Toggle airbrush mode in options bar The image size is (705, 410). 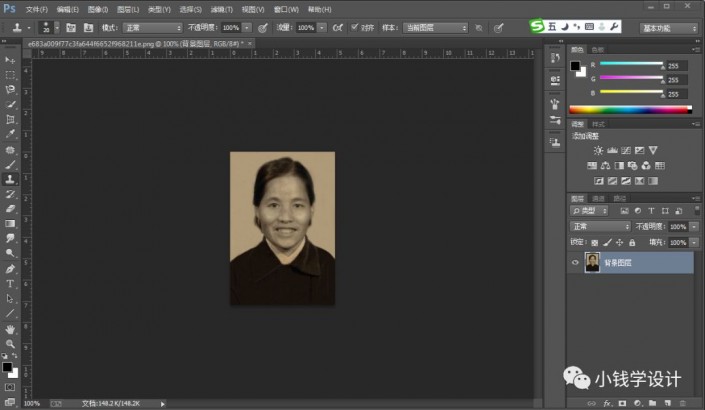click(x=338, y=28)
